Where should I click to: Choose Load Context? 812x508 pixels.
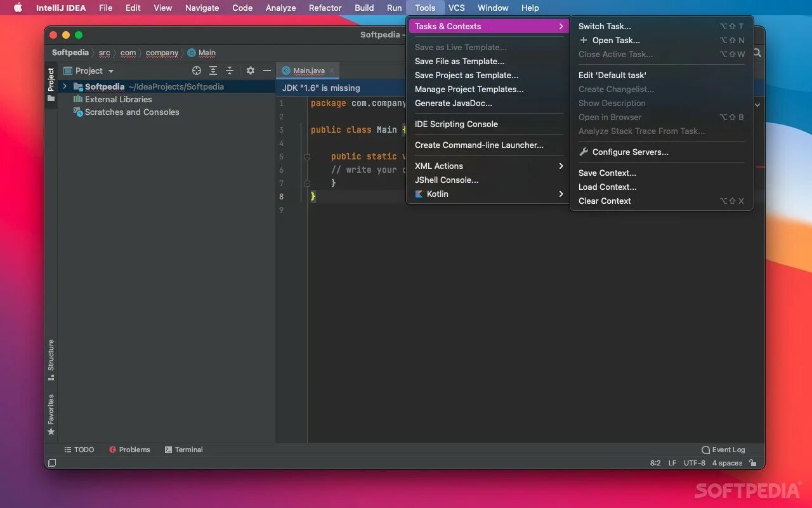(x=662, y=187)
